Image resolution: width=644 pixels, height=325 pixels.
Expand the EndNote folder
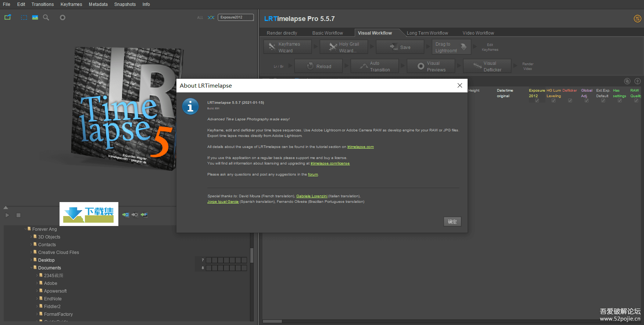37,298
